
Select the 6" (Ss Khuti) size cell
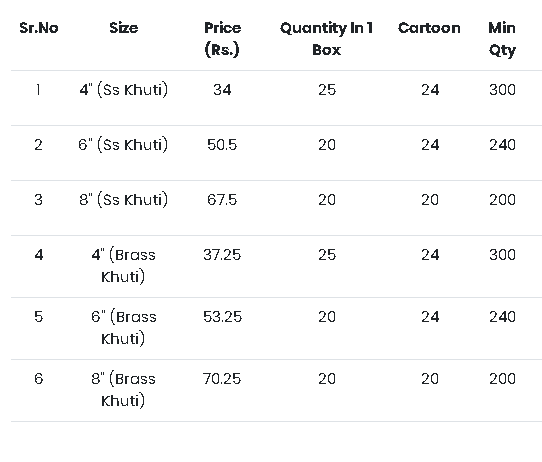123,145
